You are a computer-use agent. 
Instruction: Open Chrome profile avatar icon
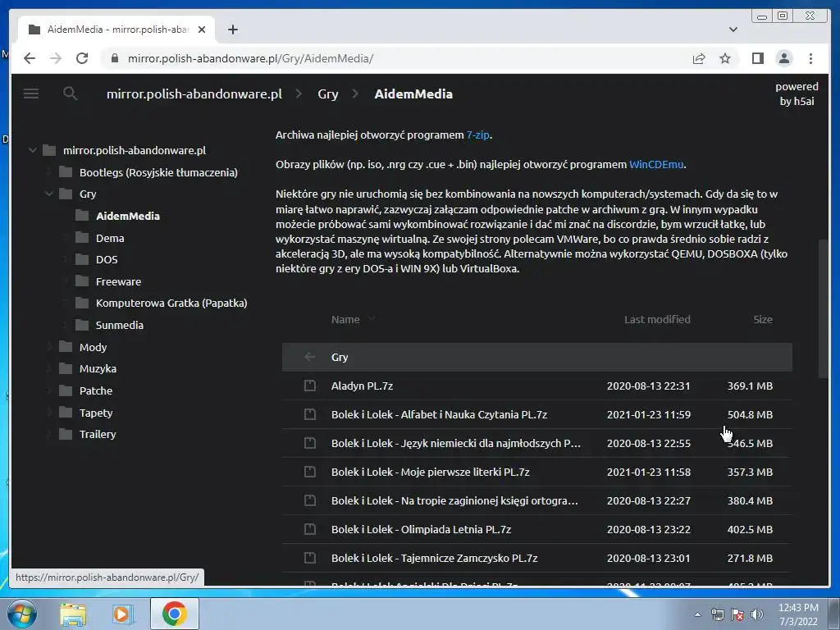pyautogui.click(x=784, y=58)
